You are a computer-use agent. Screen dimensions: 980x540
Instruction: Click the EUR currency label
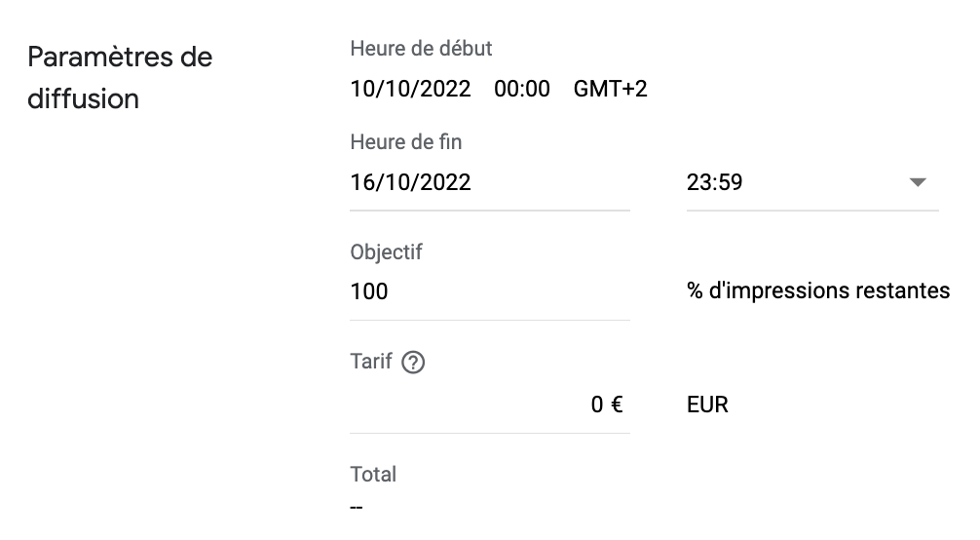(x=707, y=405)
